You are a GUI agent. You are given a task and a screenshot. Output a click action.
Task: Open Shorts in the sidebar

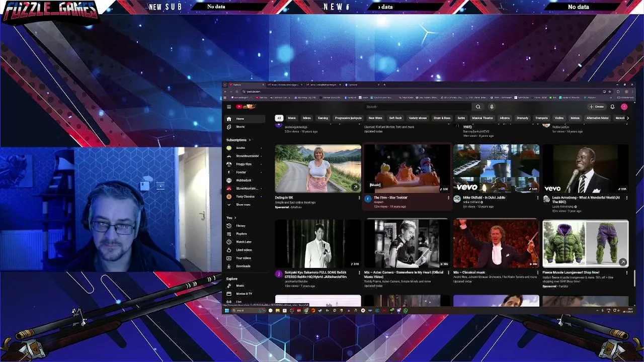click(245, 127)
